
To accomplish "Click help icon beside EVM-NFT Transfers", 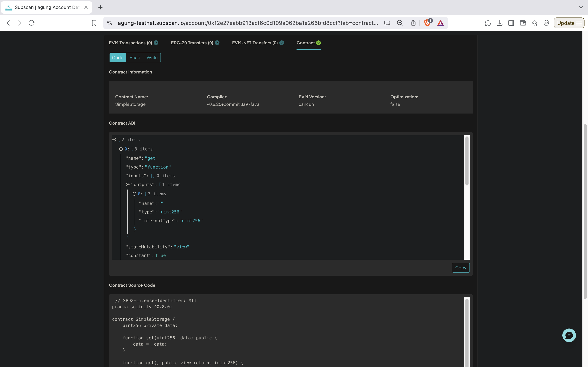I will 282,43.
